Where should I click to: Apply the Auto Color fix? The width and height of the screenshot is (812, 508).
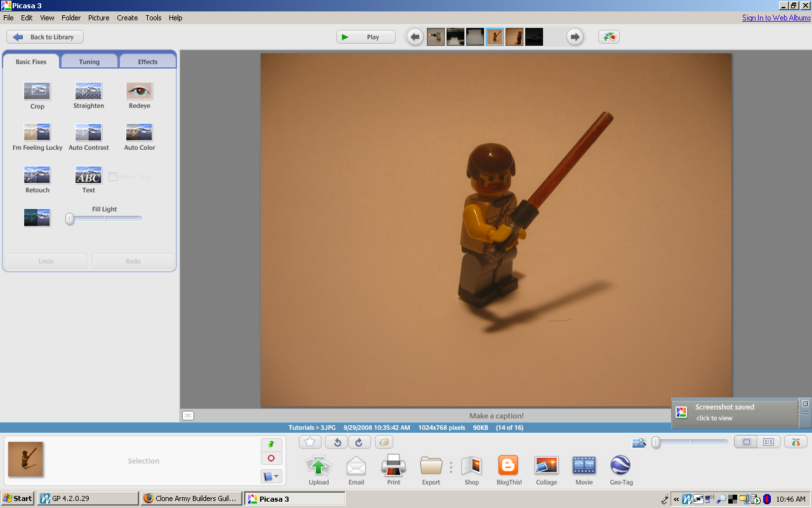pyautogui.click(x=139, y=132)
